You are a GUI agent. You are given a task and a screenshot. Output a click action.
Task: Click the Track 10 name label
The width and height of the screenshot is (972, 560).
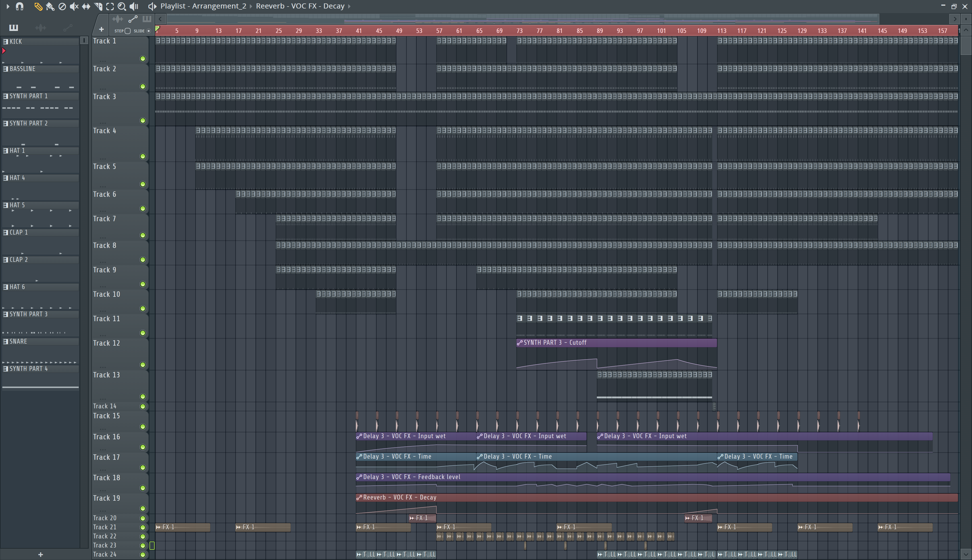[107, 294]
